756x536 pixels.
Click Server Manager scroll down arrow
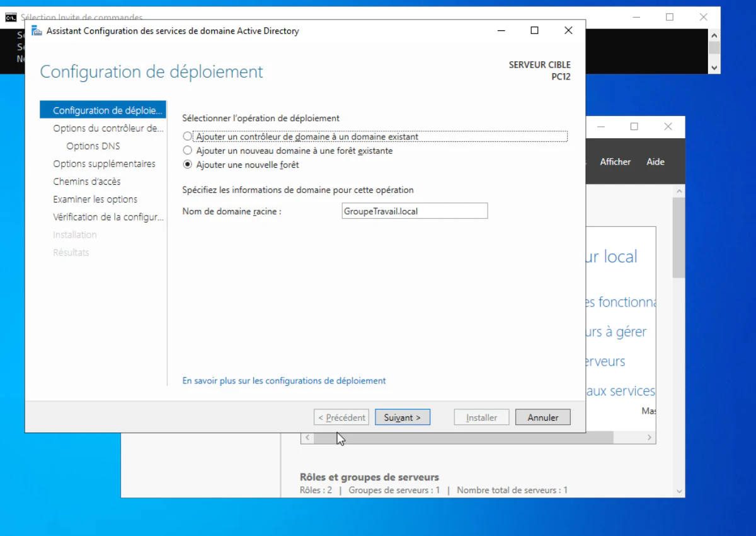click(x=679, y=491)
